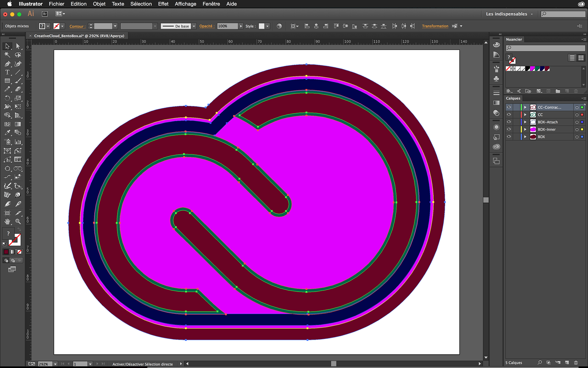Screen dimensions: 588x368
Task: Expand the BOX layer
Action: [x=525, y=137]
